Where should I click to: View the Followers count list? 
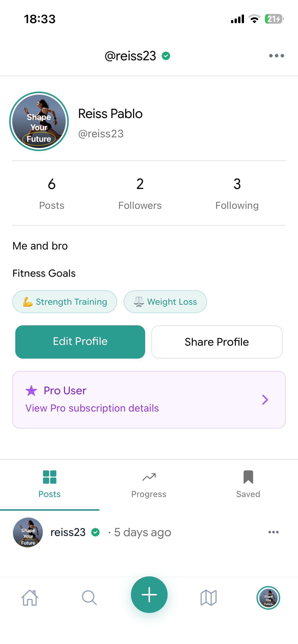pyautogui.click(x=140, y=194)
